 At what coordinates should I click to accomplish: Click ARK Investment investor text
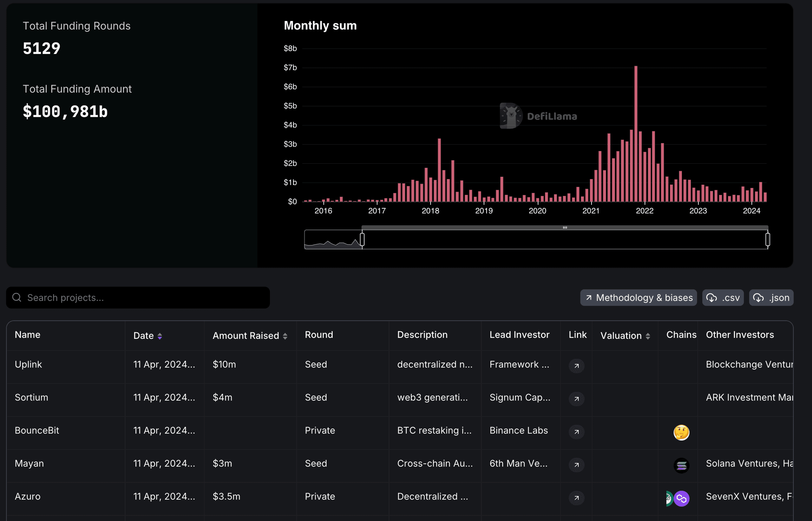(x=749, y=397)
